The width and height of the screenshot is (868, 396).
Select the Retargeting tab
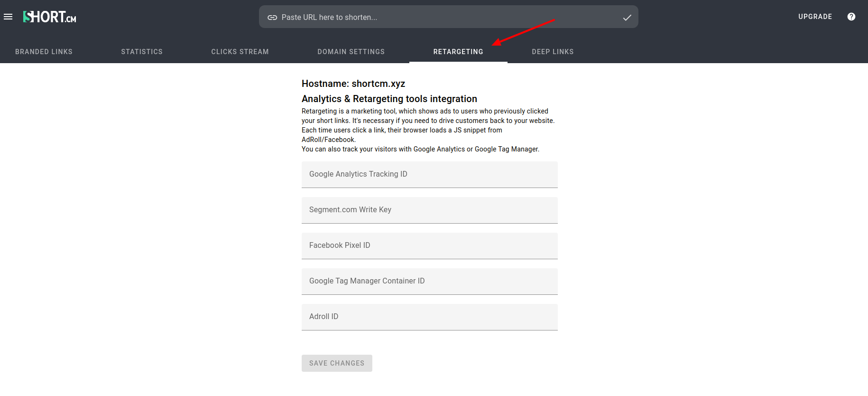click(x=458, y=52)
